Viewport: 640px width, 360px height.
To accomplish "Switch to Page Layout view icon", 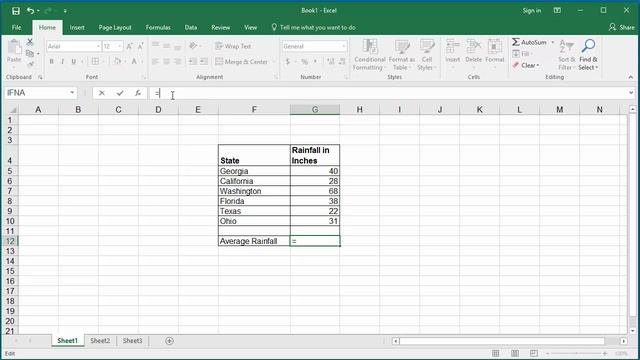I will click(x=515, y=353).
